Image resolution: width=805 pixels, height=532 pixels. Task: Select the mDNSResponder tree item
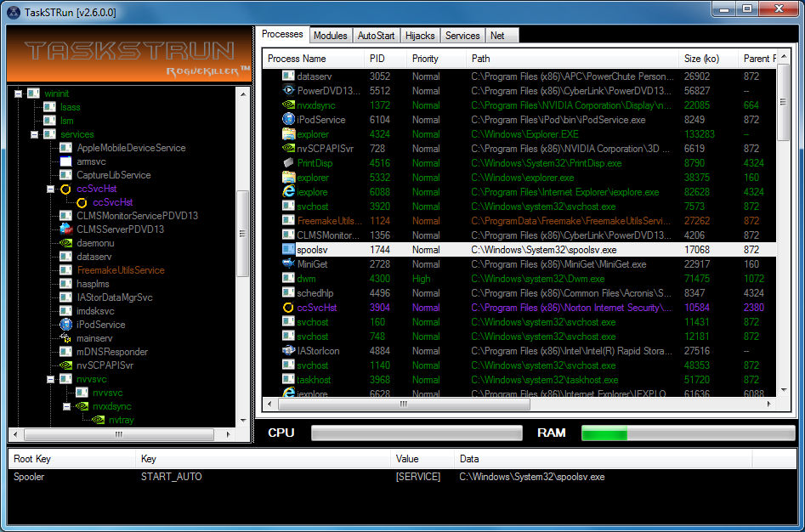(112, 352)
